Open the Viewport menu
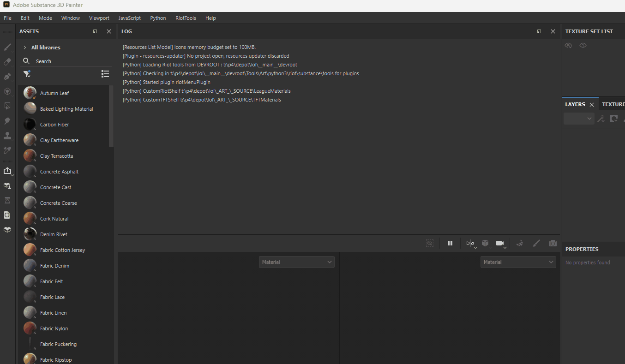 (x=99, y=18)
